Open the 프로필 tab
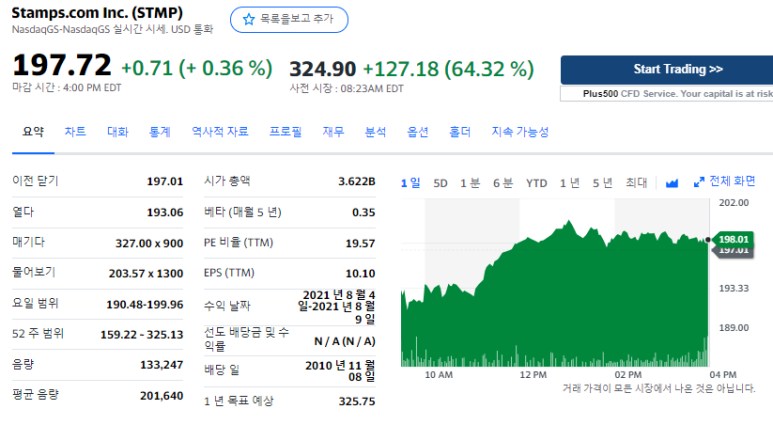The image size is (773, 425). point(285,132)
